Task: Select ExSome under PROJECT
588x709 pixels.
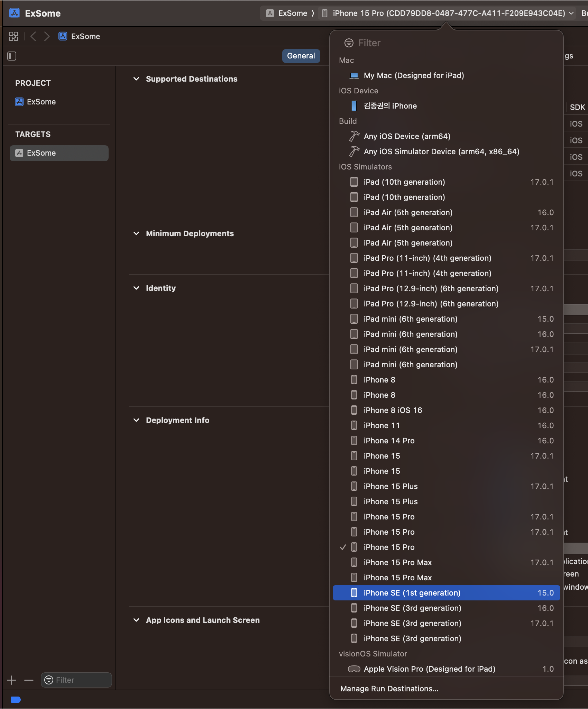Action: (35, 102)
